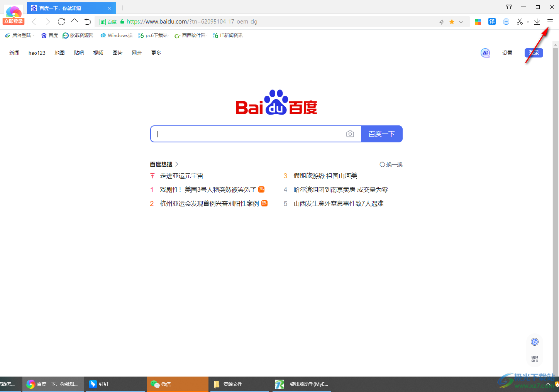Reload the page with refresh icon
Image resolution: width=559 pixels, height=392 pixels.
[x=61, y=22]
